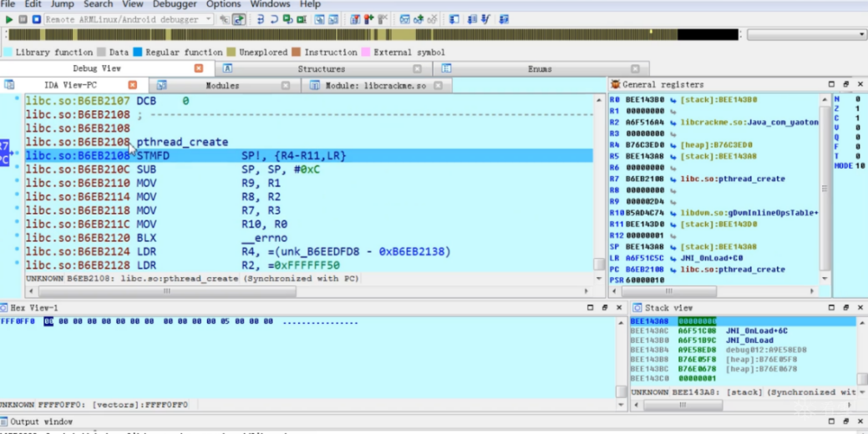Click the Run to cursor icon
868x434 pixels.
[301, 19]
